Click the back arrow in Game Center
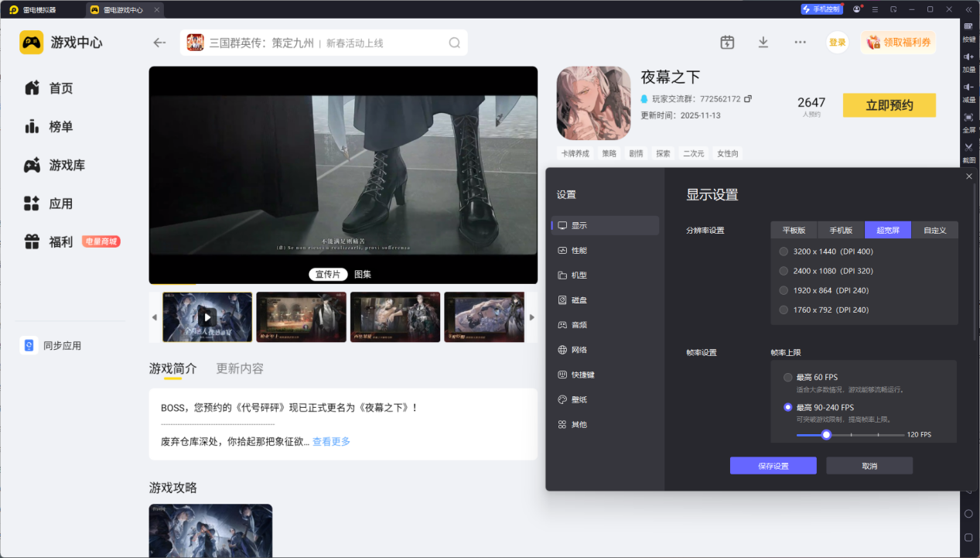The height and width of the screenshot is (558, 980). (x=159, y=43)
